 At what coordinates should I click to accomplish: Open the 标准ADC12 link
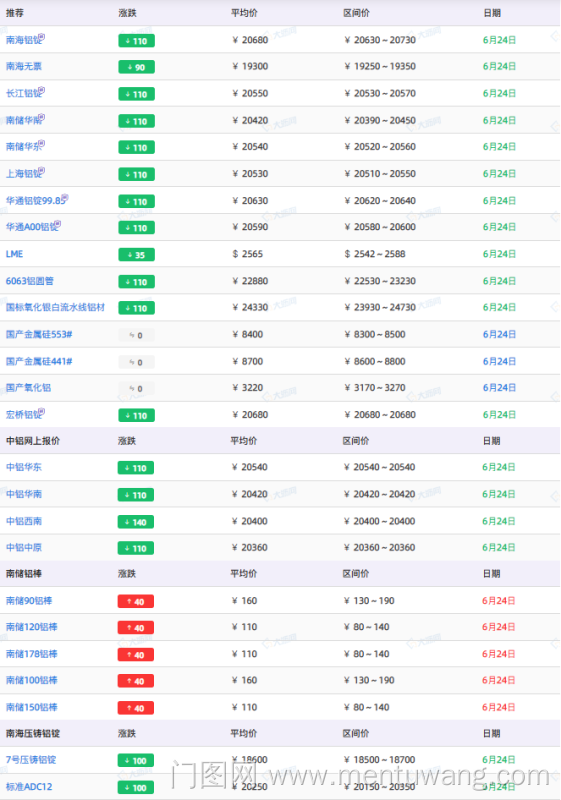tap(29, 787)
